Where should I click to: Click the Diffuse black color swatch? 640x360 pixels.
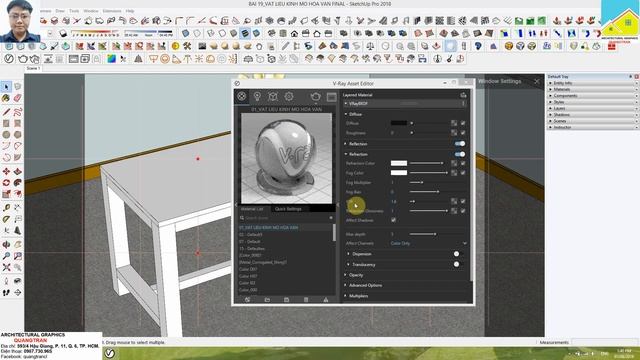[399, 123]
